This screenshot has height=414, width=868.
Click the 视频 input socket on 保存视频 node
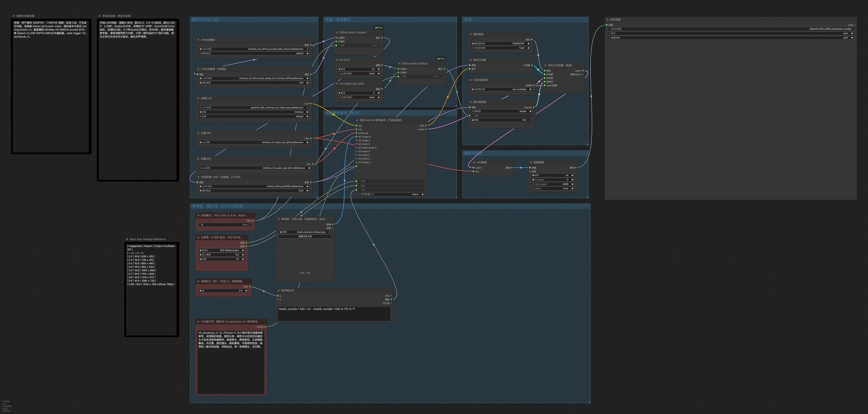pyautogui.click(x=607, y=25)
